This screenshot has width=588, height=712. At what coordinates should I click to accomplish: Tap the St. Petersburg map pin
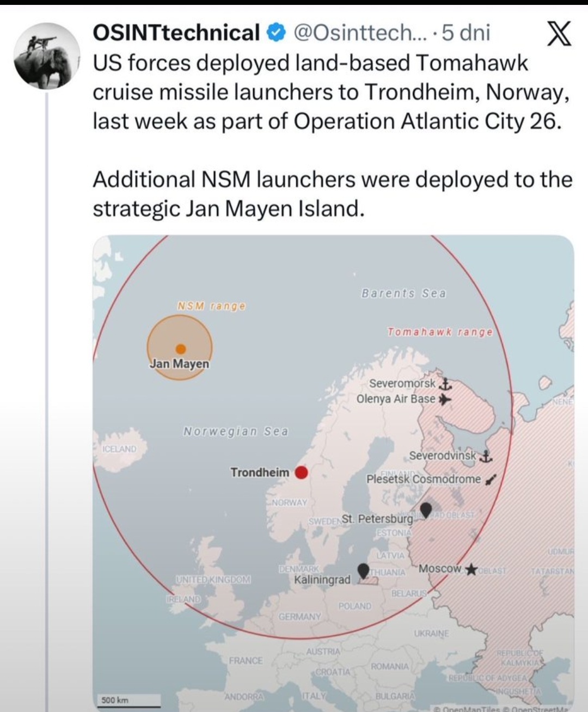(426, 510)
